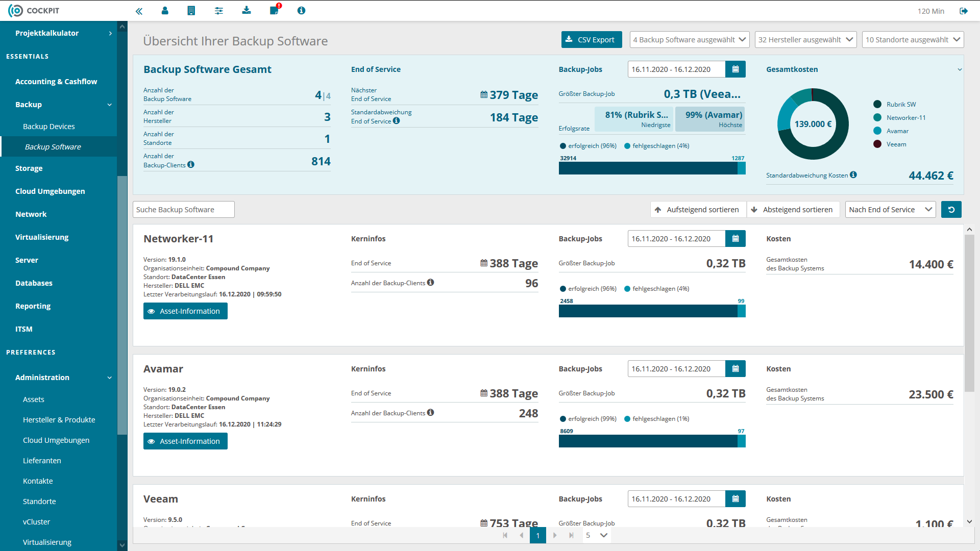The width and height of the screenshot is (980, 551).
Task: Click Avamar backup jobs success bar
Action: click(648, 441)
